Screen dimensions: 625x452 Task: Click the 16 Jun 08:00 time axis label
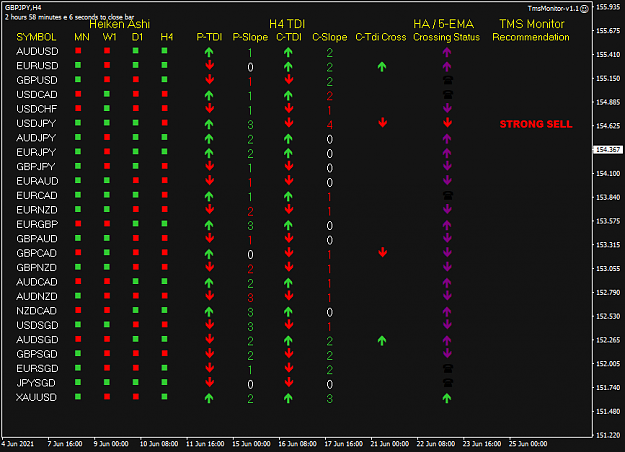point(297,444)
